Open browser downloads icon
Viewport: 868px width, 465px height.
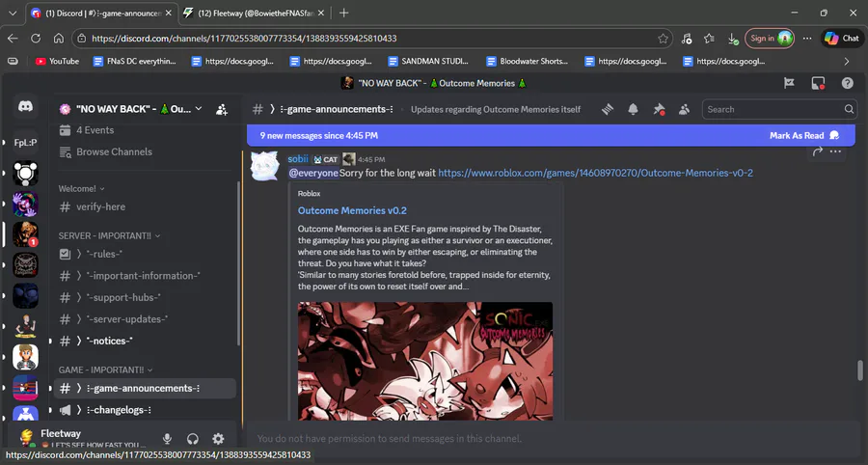[x=732, y=39]
